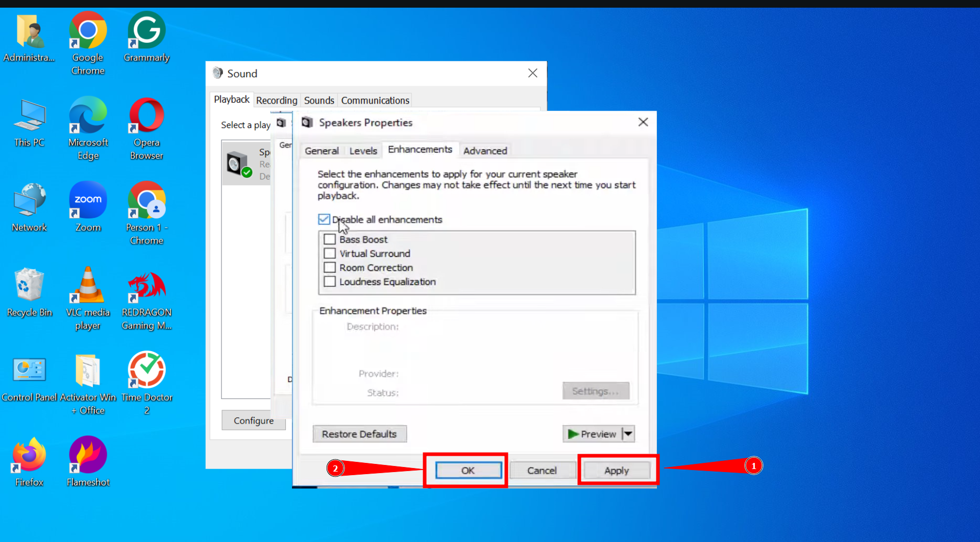Click the Restore Defaults button
980x542 pixels.
click(359, 434)
